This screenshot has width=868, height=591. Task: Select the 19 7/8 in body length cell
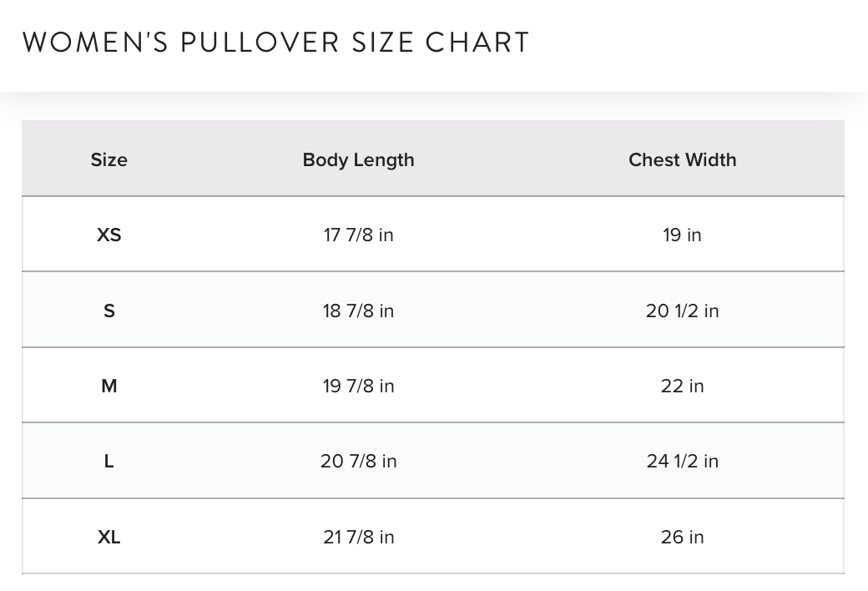pos(358,386)
